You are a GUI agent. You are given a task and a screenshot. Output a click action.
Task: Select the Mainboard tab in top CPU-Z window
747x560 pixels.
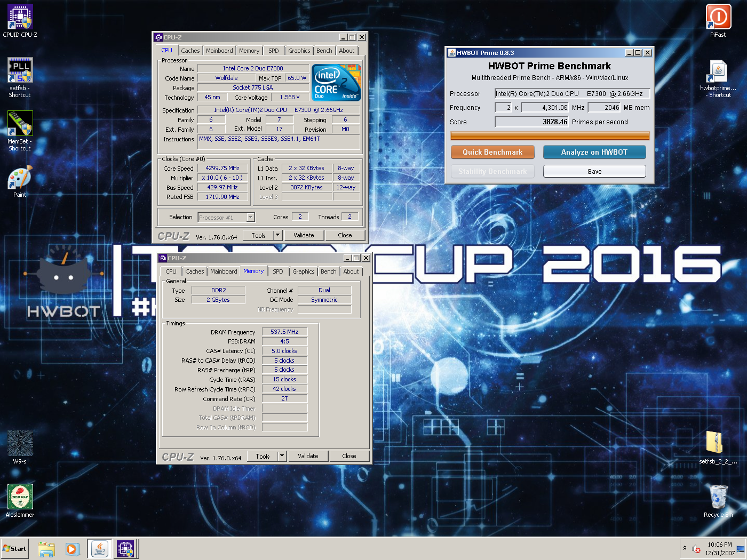(x=219, y=51)
